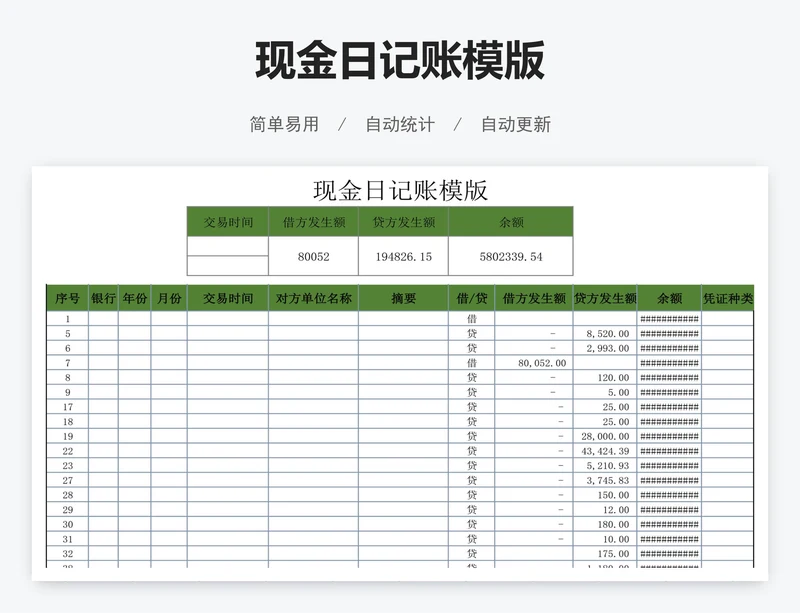Select summary header 贷方发生额

tap(404, 222)
